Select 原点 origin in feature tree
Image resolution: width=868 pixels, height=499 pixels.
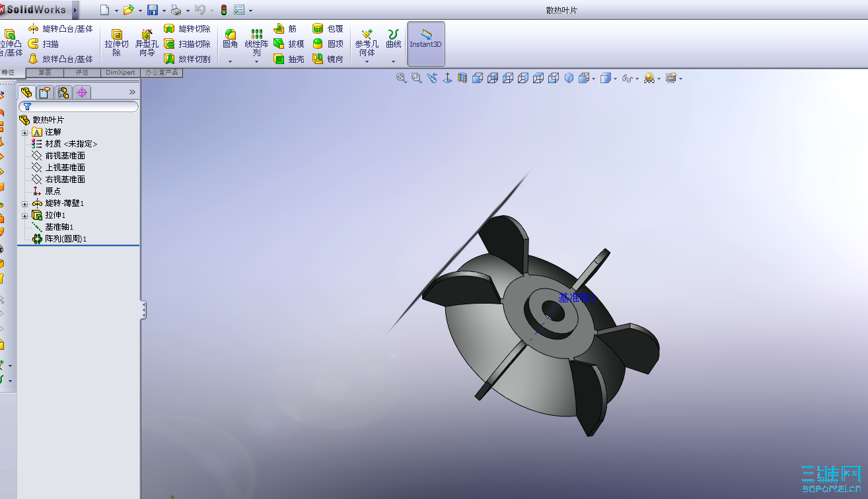(x=46, y=191)
